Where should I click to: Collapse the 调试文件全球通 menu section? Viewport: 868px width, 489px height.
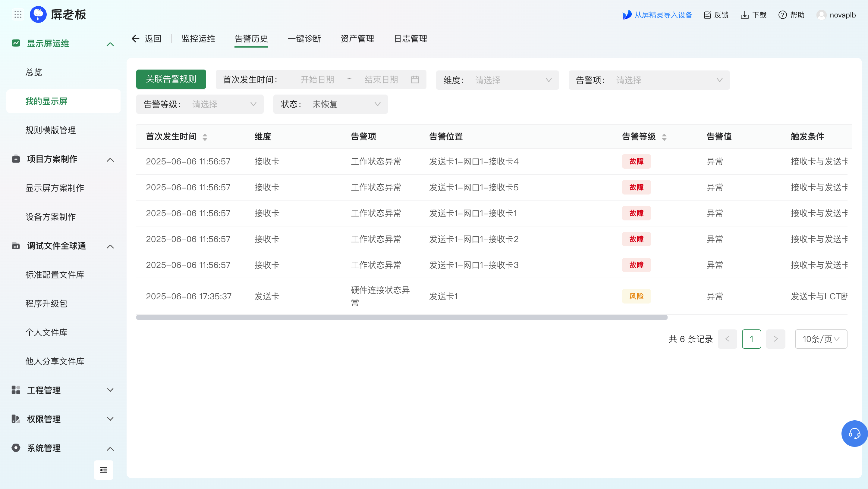110,246
